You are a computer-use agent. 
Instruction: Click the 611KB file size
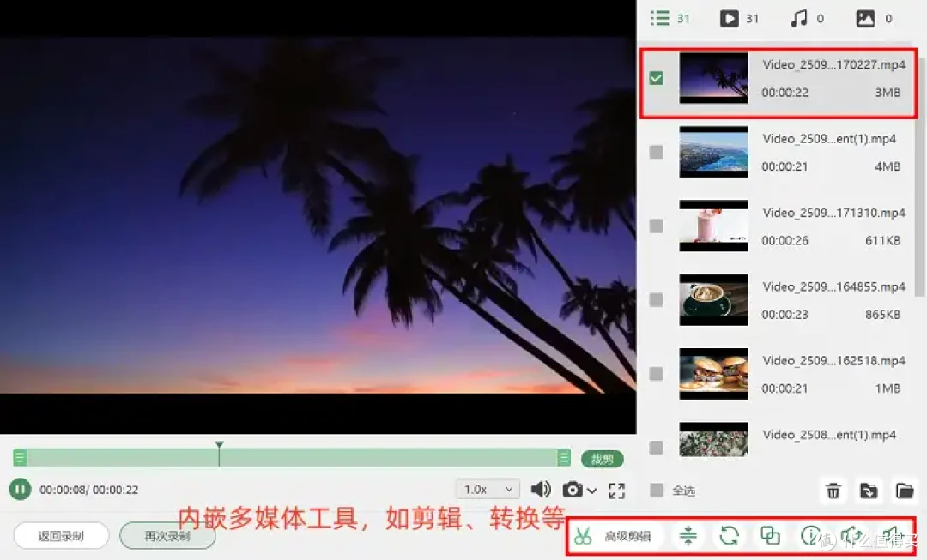coord(882,240)
